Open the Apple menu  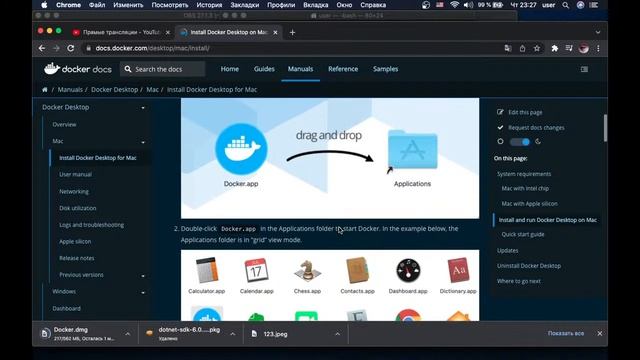[44, 5]
